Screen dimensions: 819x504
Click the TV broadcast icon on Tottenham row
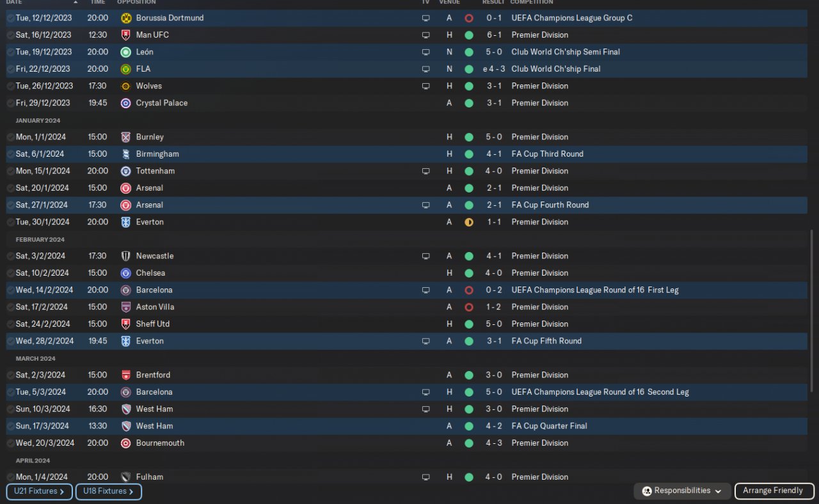coord(425,171)
